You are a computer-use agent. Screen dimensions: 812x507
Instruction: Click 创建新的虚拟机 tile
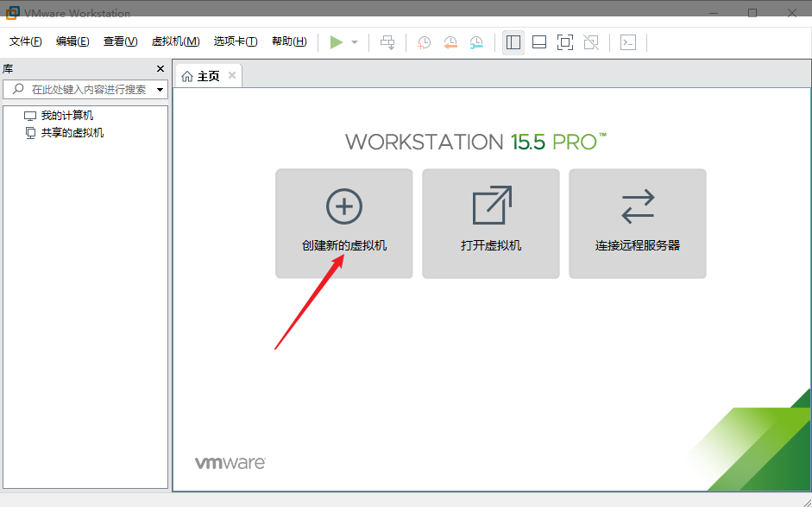coord(343,224)
